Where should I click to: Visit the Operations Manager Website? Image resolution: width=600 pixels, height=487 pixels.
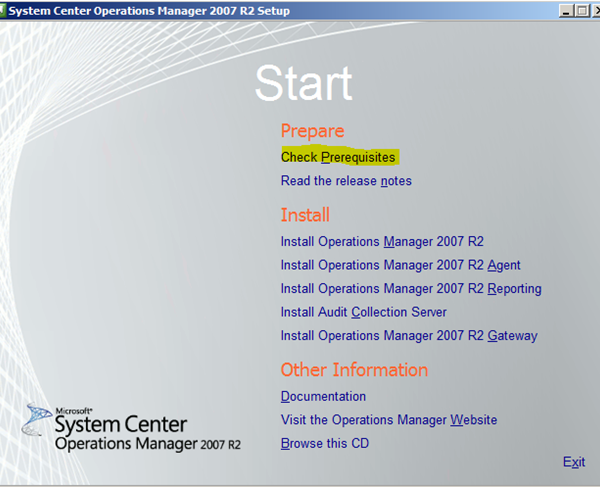point(389,420)
